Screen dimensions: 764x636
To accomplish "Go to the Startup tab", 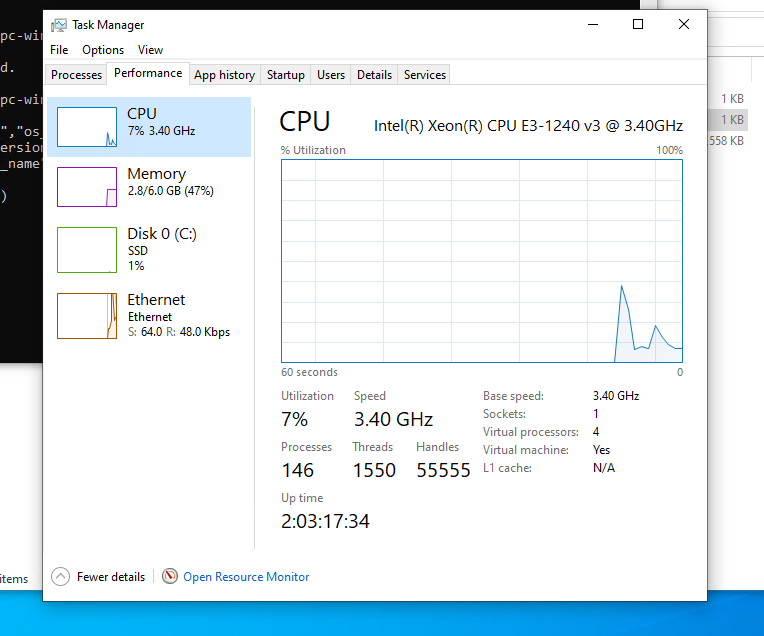I will pyautogui.click(x=285, y=75).
